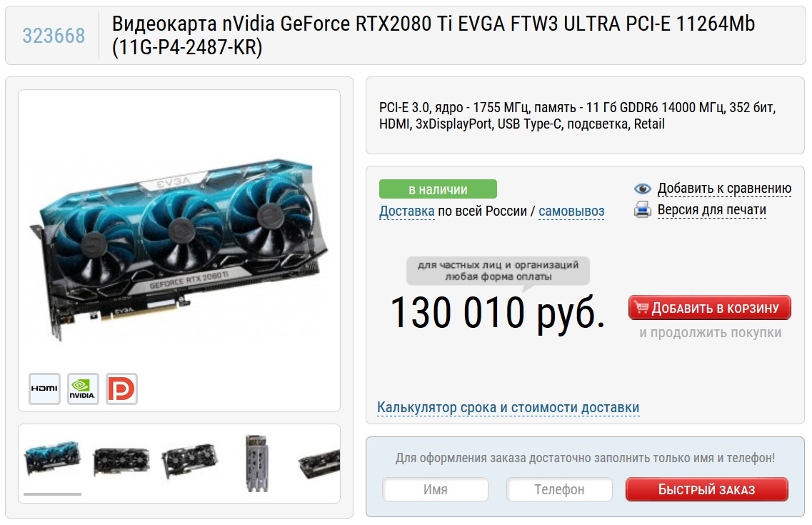Image resolution: width=812 pixels, height=525 pixels.
Task: Select second thumbnail of black card
Action: [x=121, y=461]
